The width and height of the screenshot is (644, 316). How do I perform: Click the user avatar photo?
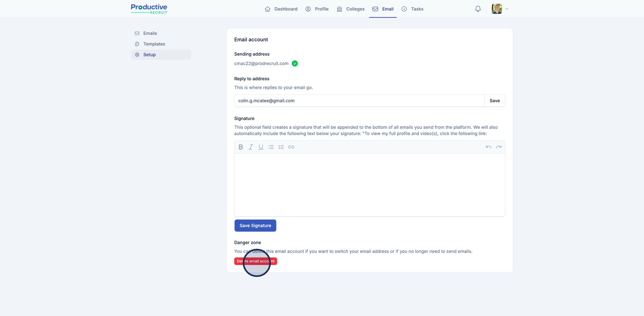tap(497, 9)
